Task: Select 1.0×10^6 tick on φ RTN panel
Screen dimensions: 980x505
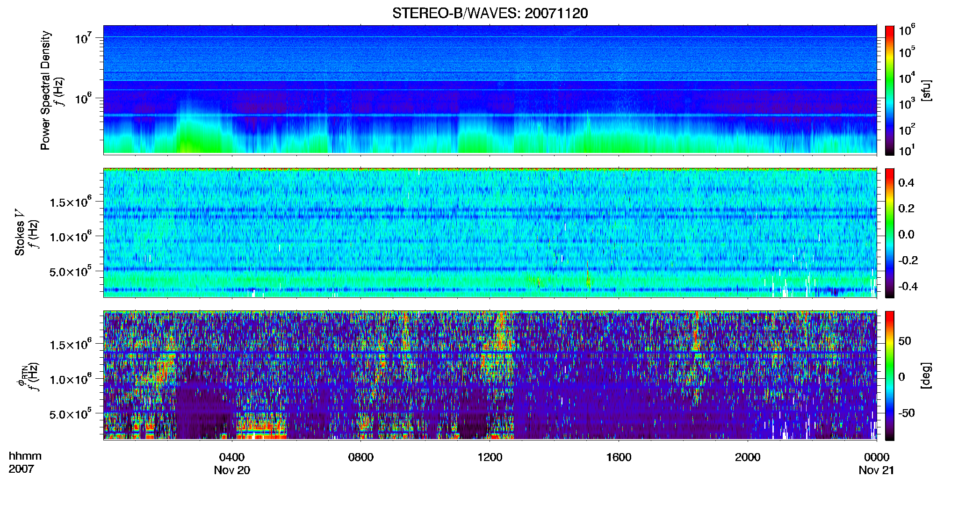Action: click(71, 379)
